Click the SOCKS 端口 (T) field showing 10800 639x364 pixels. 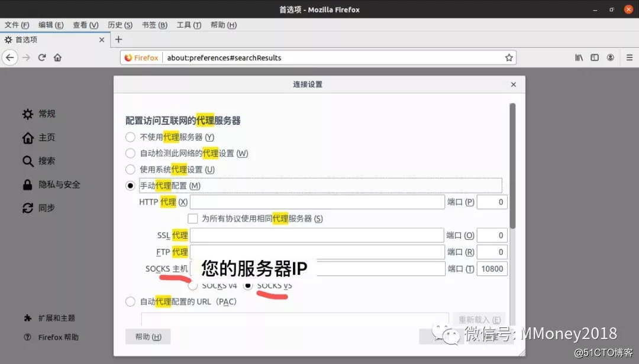492,269
